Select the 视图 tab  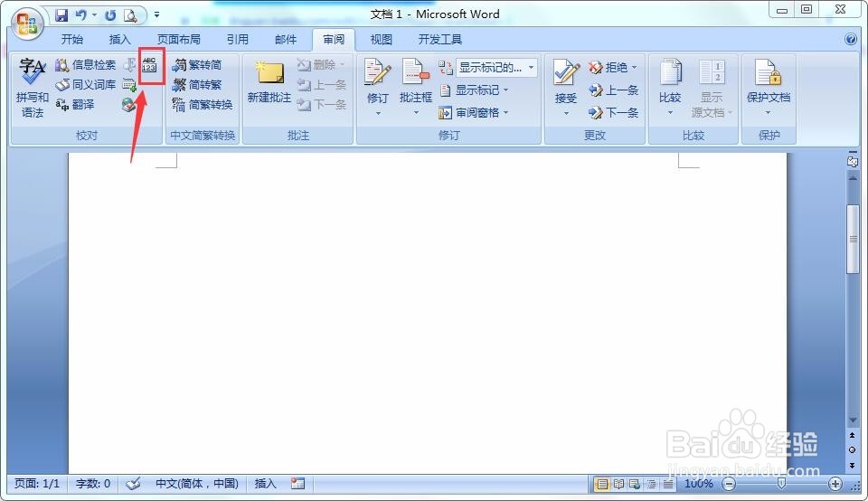(x=381, y=39)
